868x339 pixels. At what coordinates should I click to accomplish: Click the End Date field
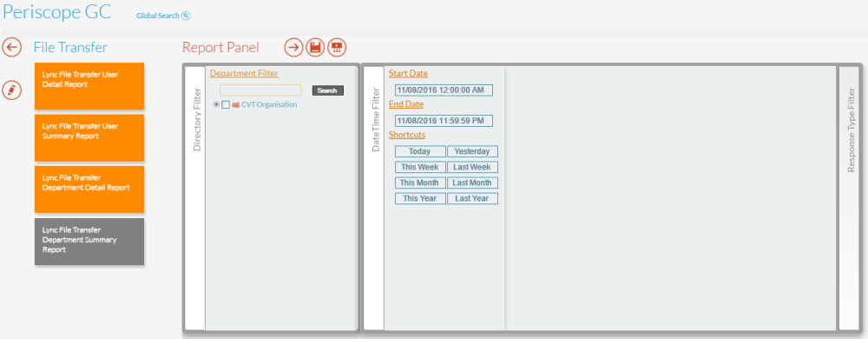pos(444,121)
